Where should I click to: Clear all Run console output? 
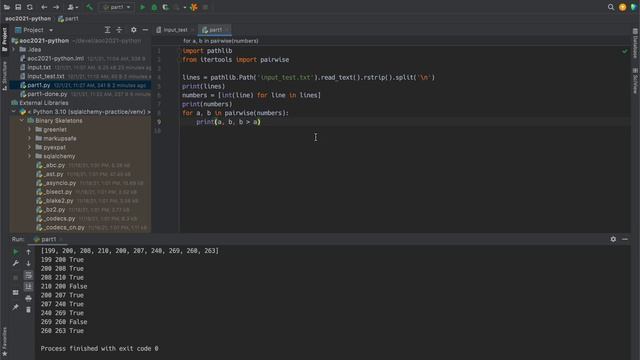(28, 310)
